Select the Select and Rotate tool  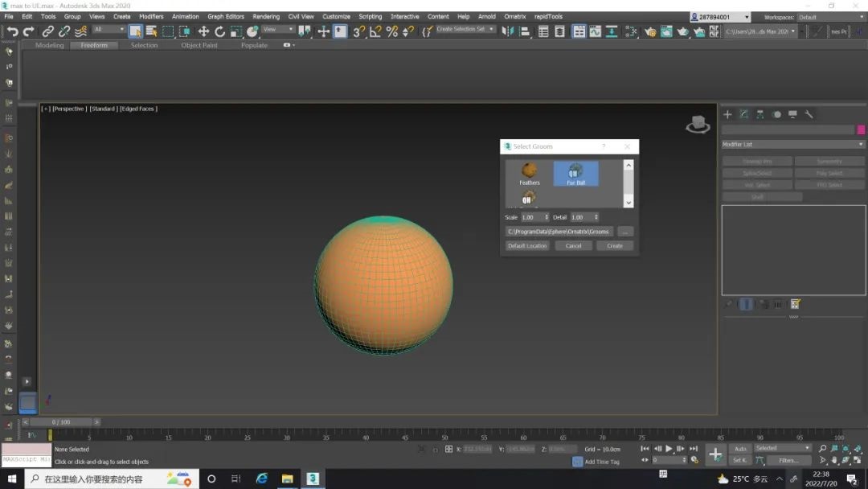click(x=219, y=31)
